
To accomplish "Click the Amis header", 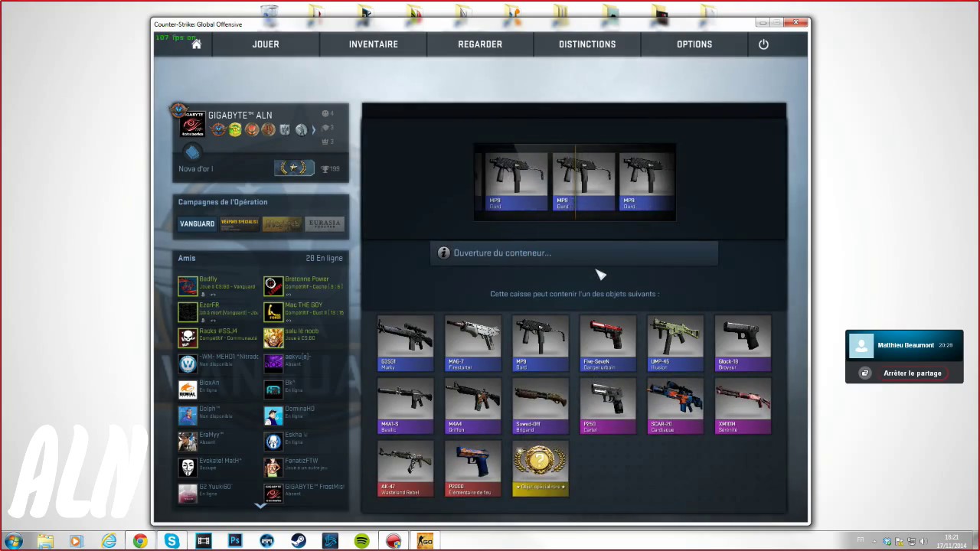I will [x=187, y=258].
